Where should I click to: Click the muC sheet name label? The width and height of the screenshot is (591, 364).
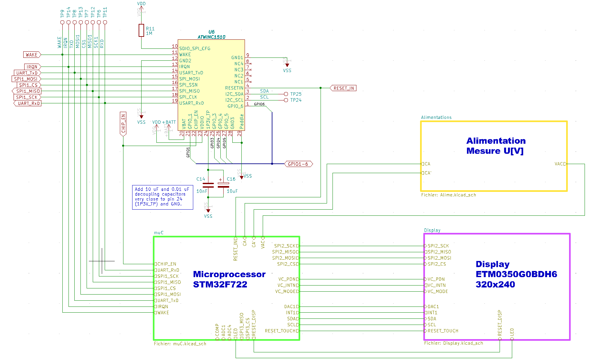[x=159, y=233]
